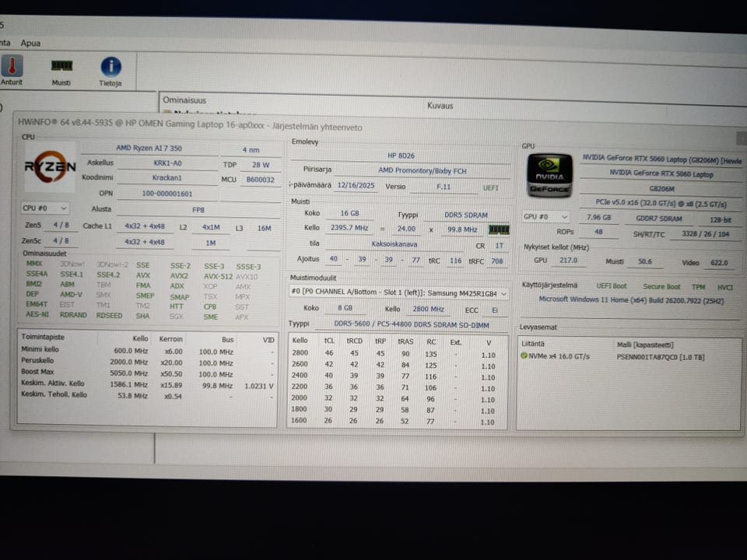Viewport: 747px width, 560px height.
Task: Click the UEFI label beside version
Action: 491,187
